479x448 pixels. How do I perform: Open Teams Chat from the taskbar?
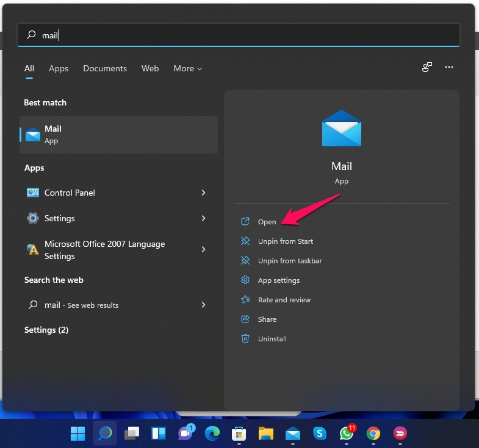[185, 433]
